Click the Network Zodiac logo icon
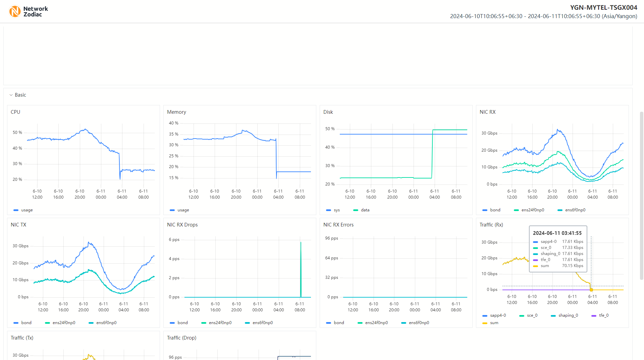Viewport: 644px width, 360px height. [15, 11]
